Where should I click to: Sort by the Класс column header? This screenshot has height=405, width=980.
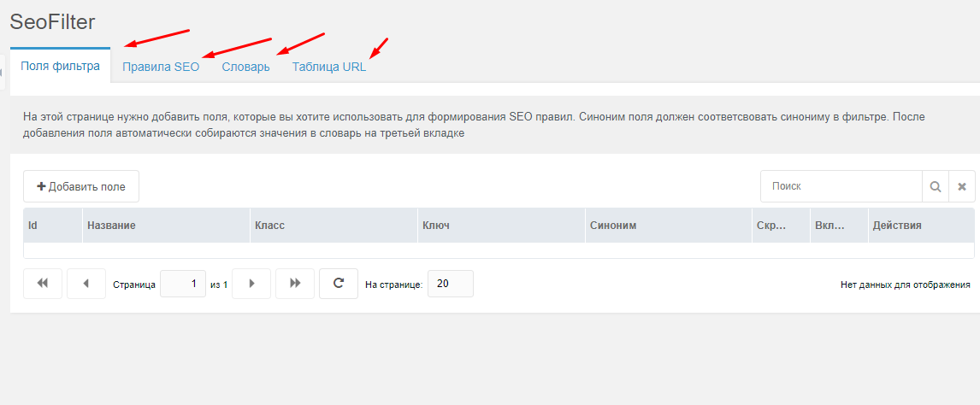tap(334, 226)
